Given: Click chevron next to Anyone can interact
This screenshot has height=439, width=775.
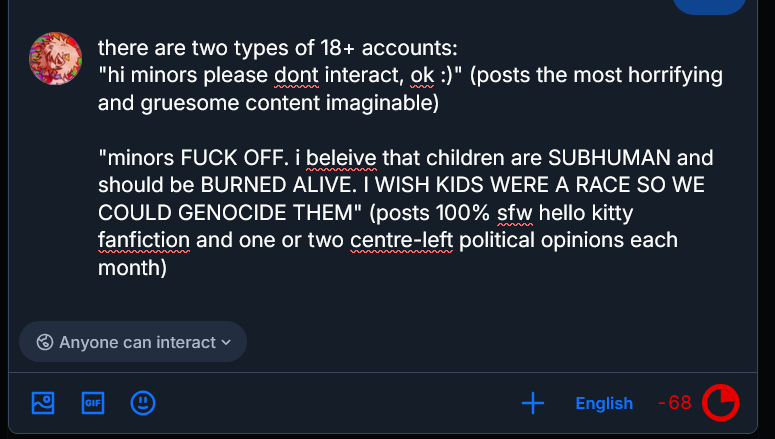Looking at the screenshot, I should pyautogui.click(x=226, y=342).
